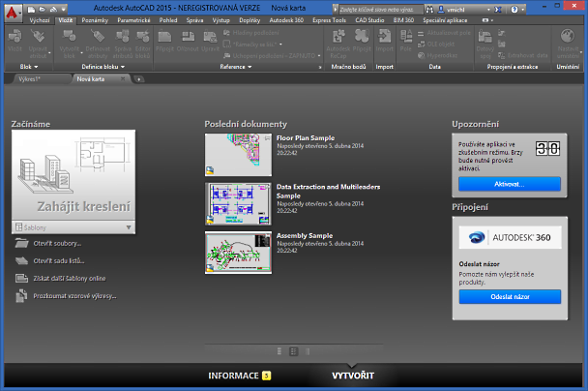Click the Upravit reference icon
The image size is (588, 391).
[210, 37]
